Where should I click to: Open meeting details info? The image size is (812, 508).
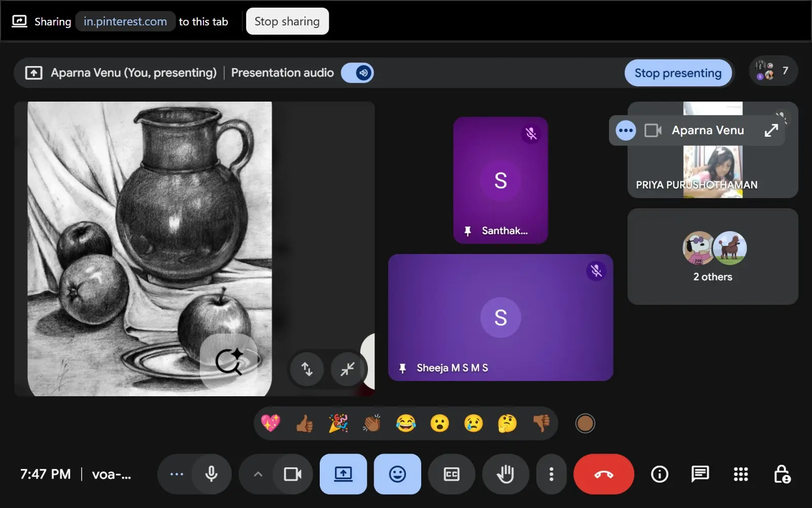660,474
